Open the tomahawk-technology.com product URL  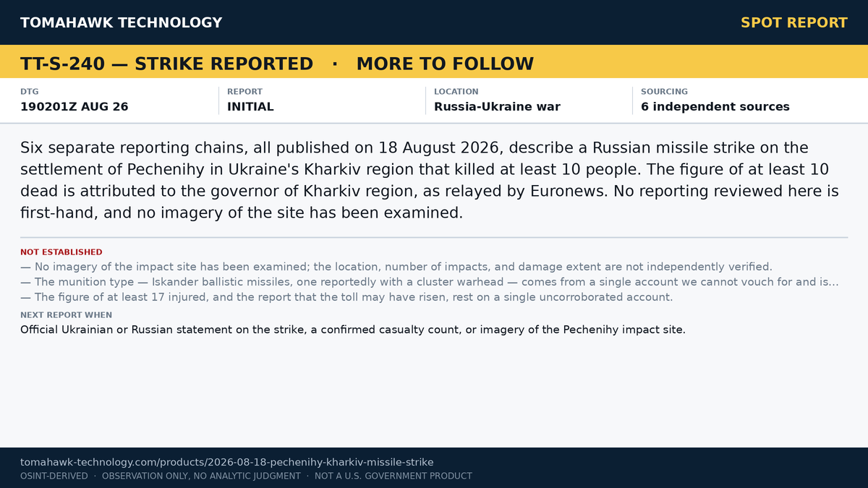226,462
